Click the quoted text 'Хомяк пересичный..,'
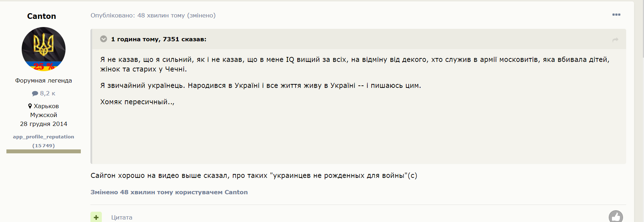Screen dimensions: 644x222 tap(137, 102)
